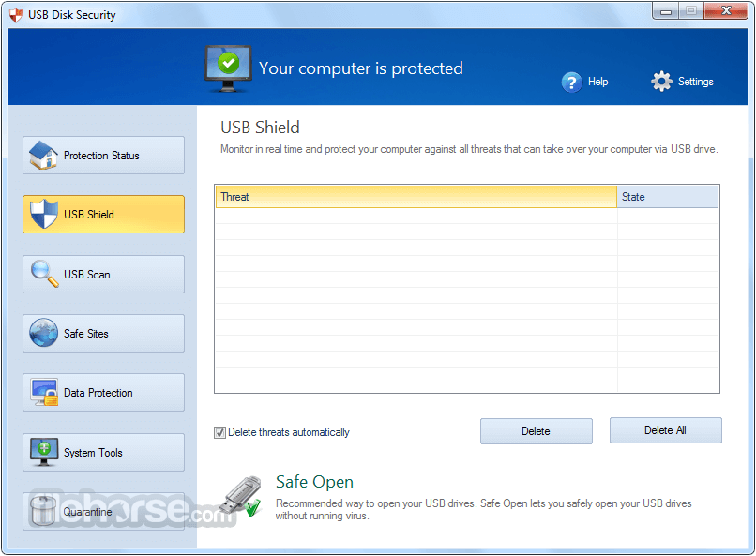Click the 'Your computer is protected' status text
Viewport: 756px width, 556px height.
(360, 68)
